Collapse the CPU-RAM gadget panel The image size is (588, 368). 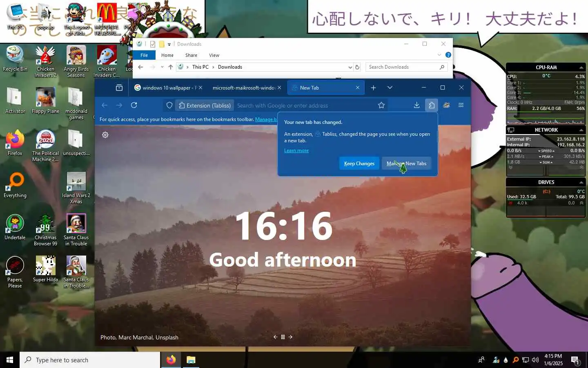pyautogui.click(x=581, y=67)
